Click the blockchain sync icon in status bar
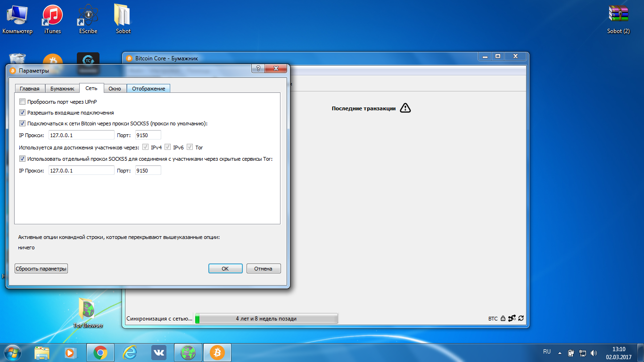The height and width of the screenshot is (362, 644). pos(520,319)
